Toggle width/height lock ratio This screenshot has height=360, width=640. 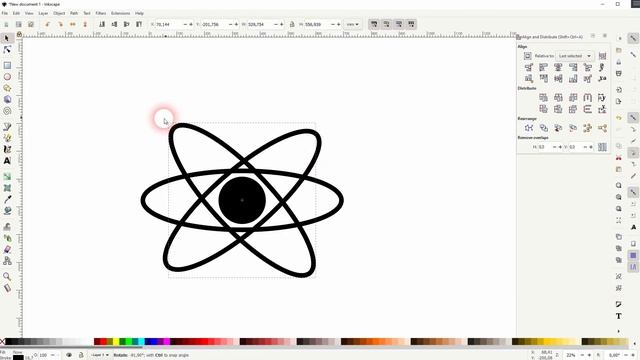click(x=292, y=24)
